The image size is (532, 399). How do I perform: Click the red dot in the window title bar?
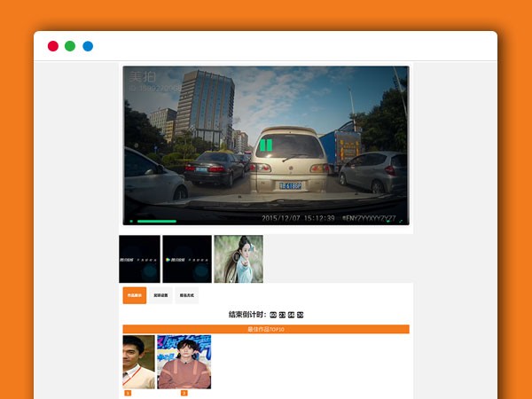[53, 46]
